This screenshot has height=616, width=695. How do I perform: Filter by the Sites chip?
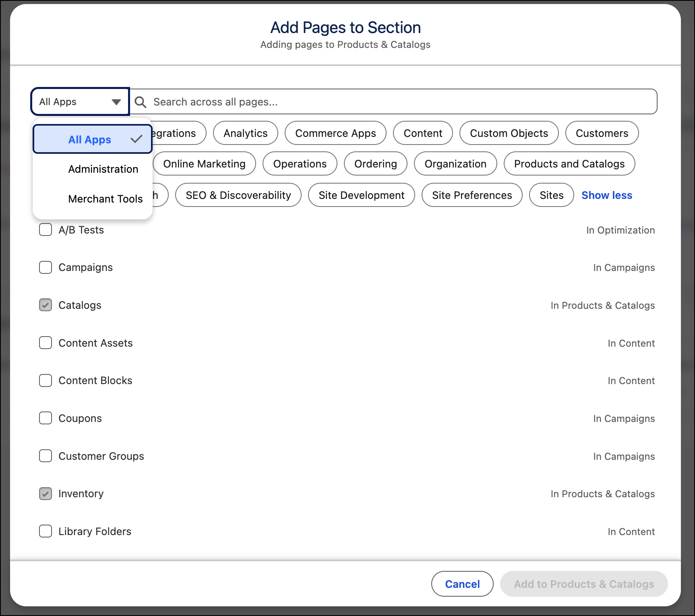552,195
